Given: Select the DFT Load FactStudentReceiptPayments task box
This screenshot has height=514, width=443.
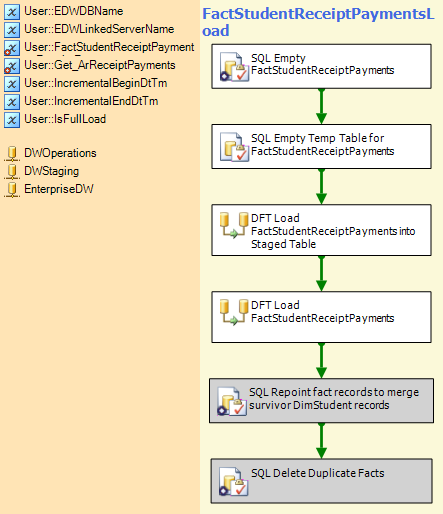Looking at the screenshot, I should pyautogui.click(x=321, y=317).
